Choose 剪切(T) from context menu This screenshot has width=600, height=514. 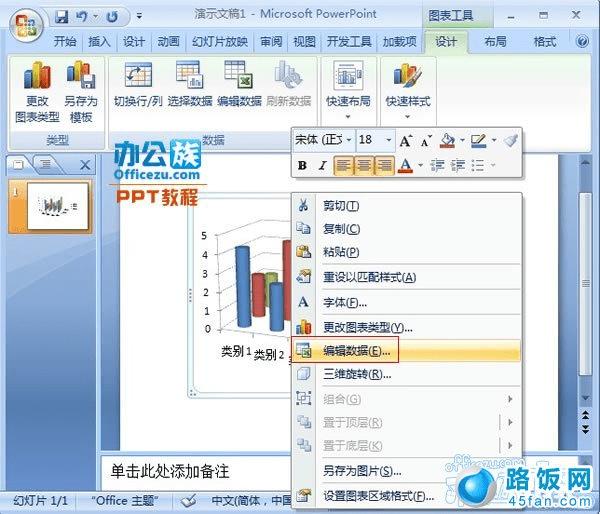point(406,206)
